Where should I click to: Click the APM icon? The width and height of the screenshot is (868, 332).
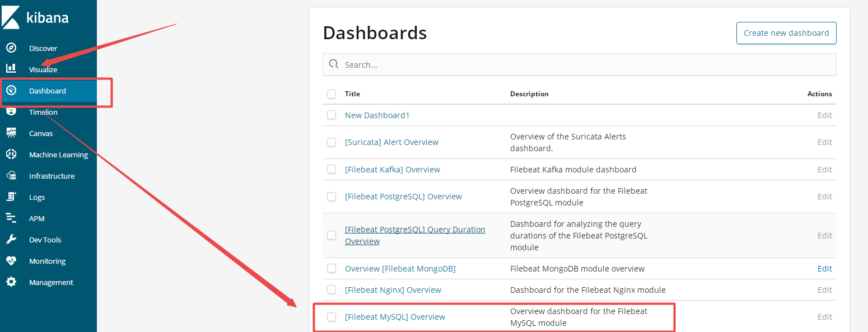click(x=11, y=218)
